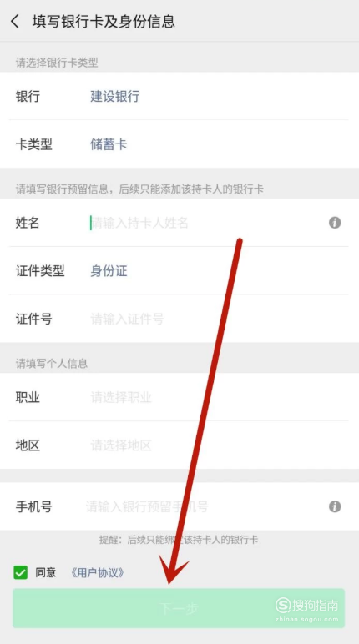This screenshot has width=359, height=644.
Task: Tap the back arrow icon
Action: 15,22
